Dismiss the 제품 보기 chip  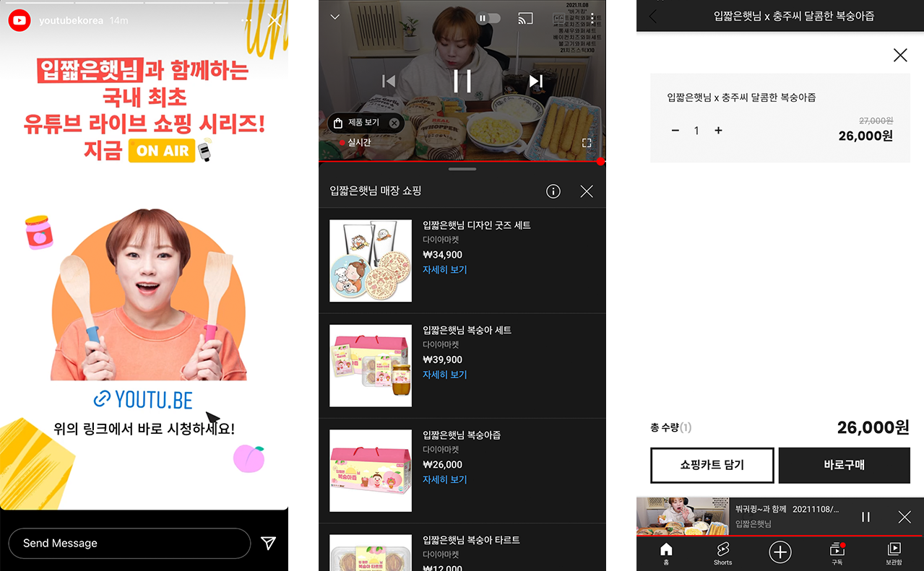[394, 123]
